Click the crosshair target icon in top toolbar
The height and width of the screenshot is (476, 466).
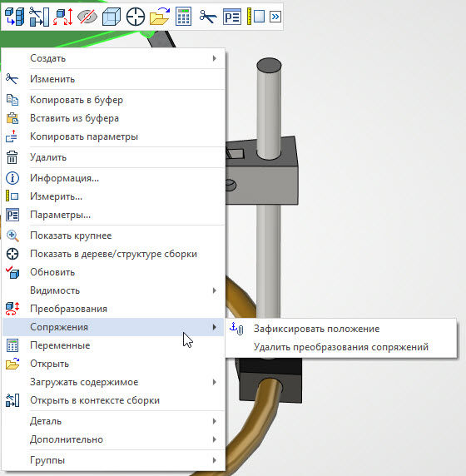136,17
